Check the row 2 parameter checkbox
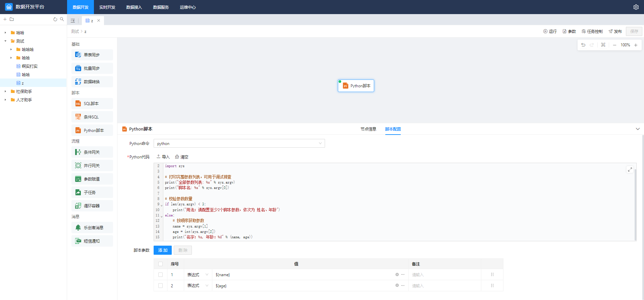644x300 pixels. tap(160, 286)
